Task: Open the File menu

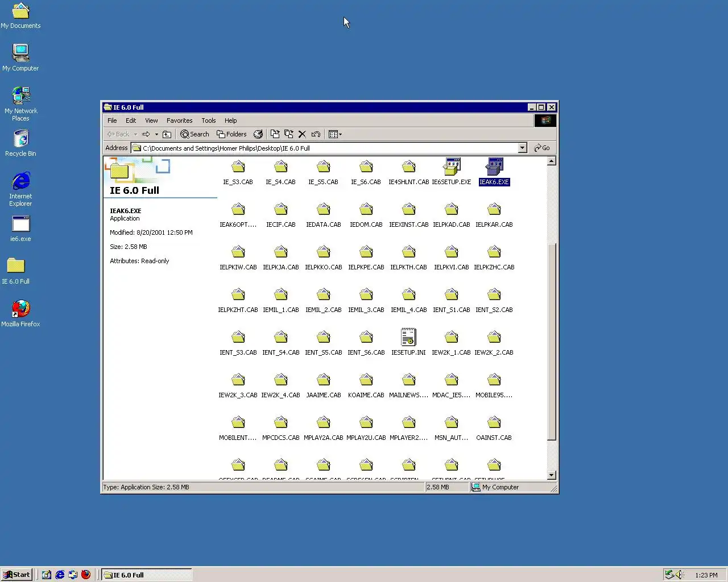Action: [x=112, y=120]
